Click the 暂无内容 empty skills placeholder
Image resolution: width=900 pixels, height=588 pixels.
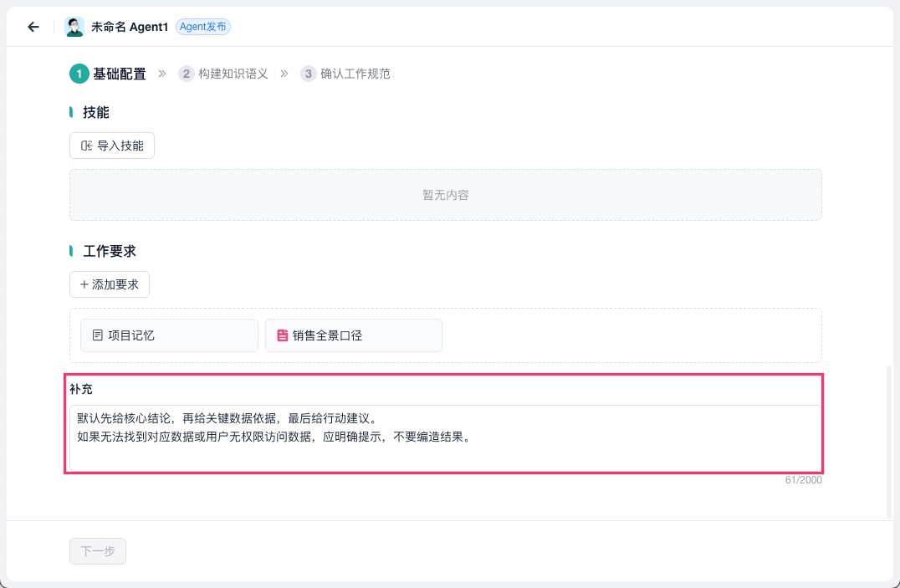pos(446,195)
